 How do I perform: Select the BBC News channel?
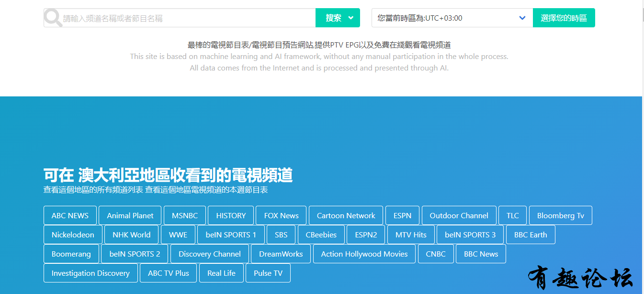coord(481,254)
